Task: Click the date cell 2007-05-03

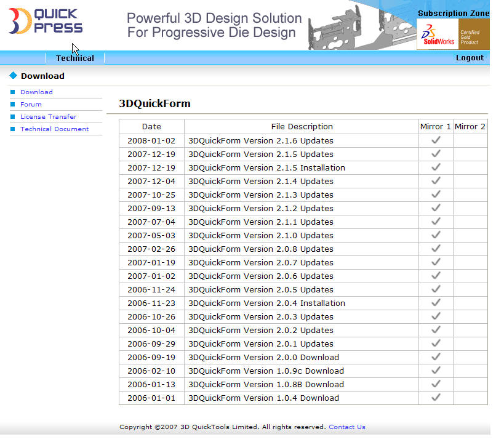Action: coord(151,236)
